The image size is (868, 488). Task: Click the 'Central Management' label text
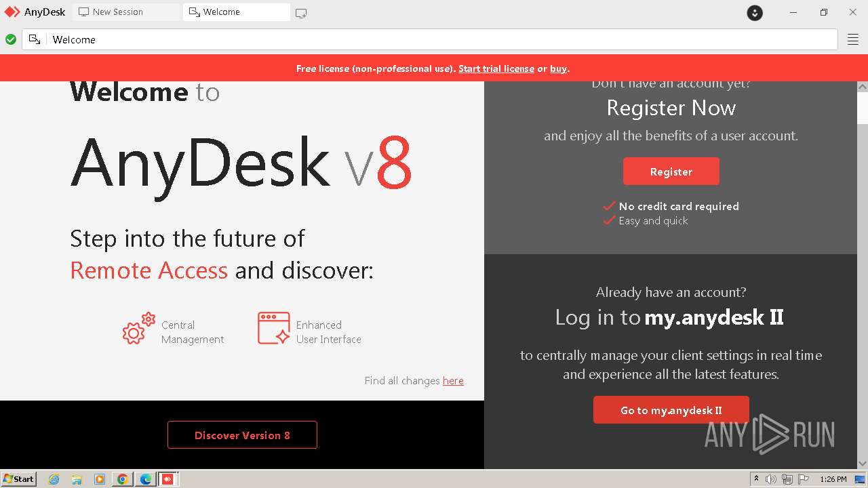[193, 332]
